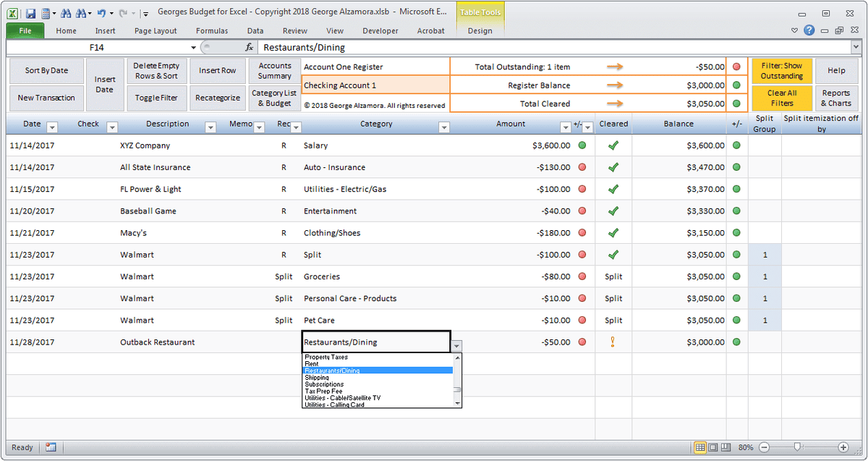Viewport: 868px width, 461px height.
Task: Toggle the cleared checkmark for All State Insurance
Action: 613,167
